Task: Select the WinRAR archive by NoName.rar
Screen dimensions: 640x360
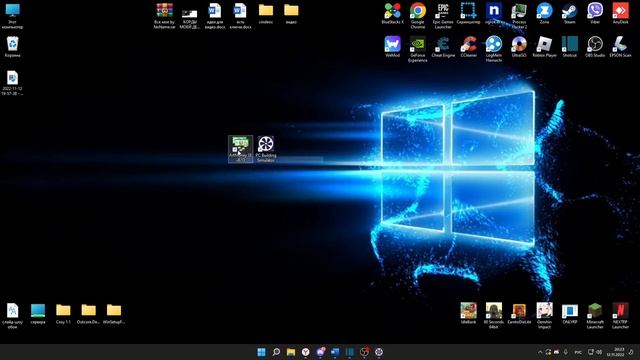Action: point(164,16)
